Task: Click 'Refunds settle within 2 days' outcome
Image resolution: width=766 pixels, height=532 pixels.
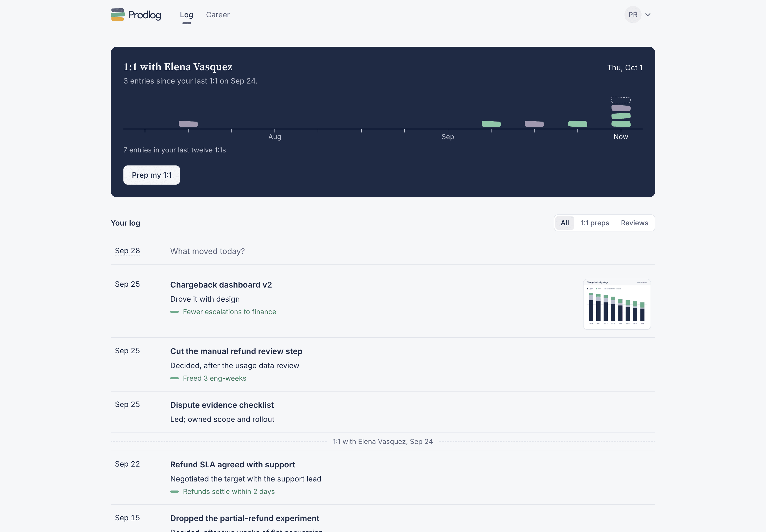Action: click(x=229, y=492)
